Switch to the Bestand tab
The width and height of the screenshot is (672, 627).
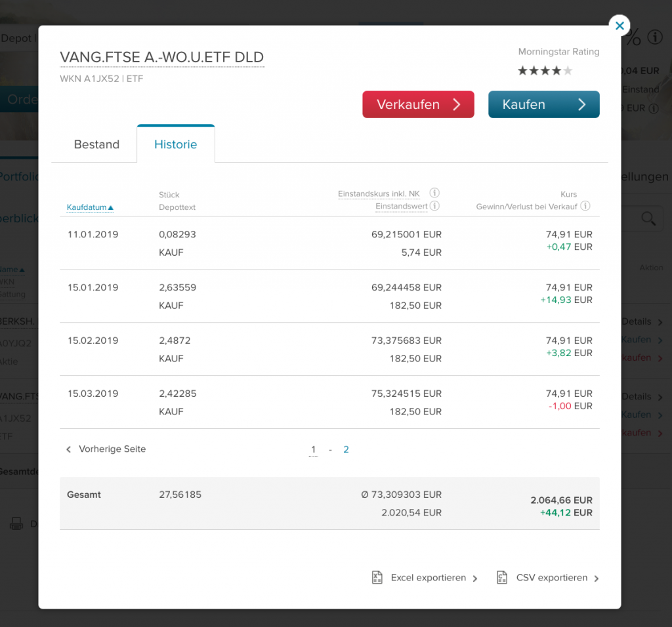tap(97, 144)
